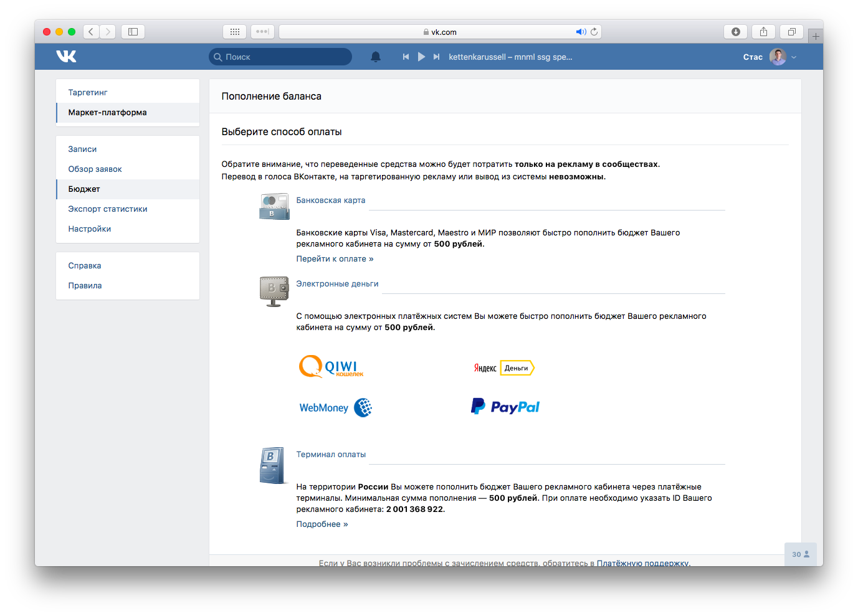Open Платёжную поддержку support link
This screenshot has width=858, height=616.
pyautogui.click(x=642, y=562)
